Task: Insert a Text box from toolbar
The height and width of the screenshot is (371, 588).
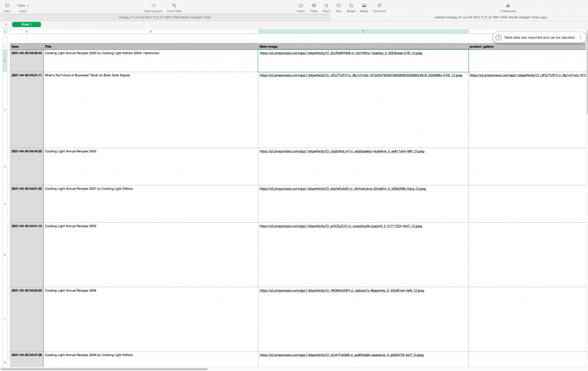Action: [x=338, y=6]
